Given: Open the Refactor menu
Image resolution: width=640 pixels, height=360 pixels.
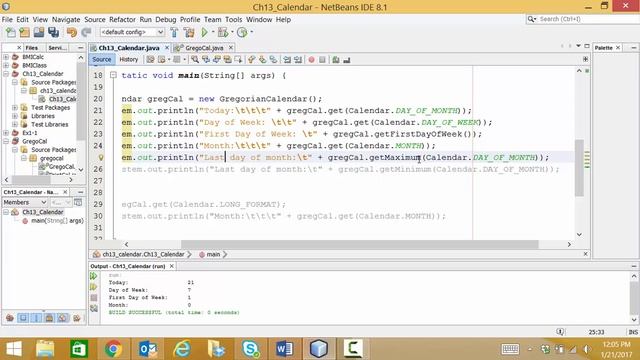Looking at the screenshot, I should (122, 20).
